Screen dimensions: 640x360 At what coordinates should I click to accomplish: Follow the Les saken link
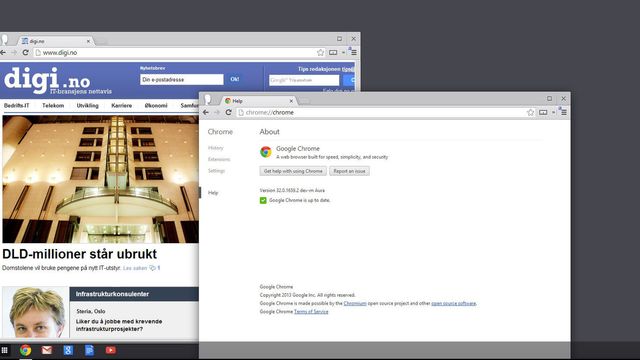135,268
